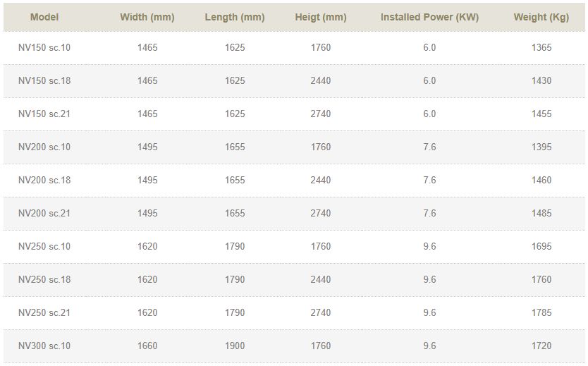
Task: Click the Installed Power (KW) header
Action: [429, 17]
